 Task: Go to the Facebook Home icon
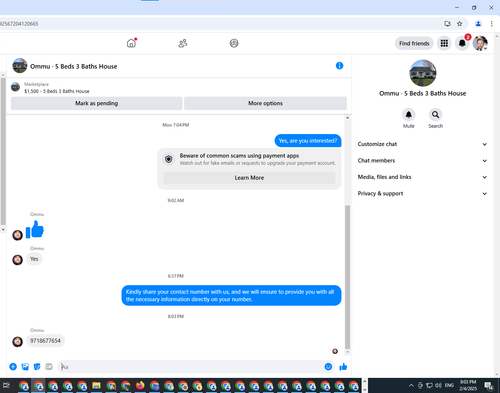pos(131,43)
